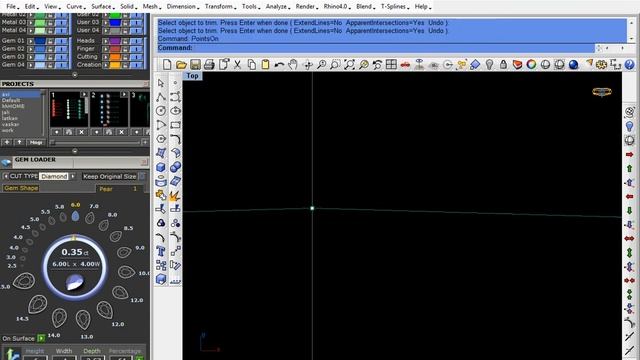Click the Undo arrow icon

coord(279,64)
